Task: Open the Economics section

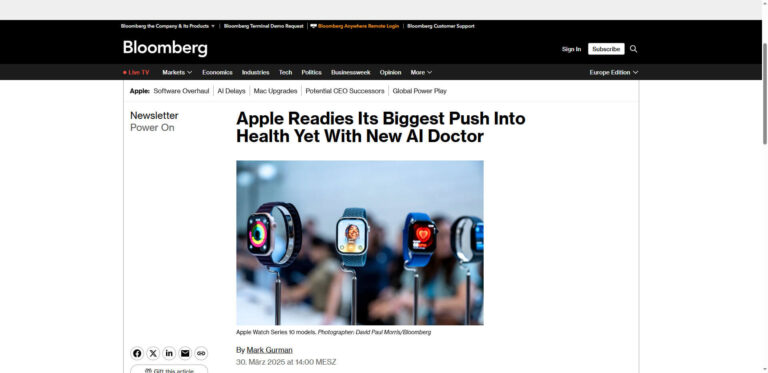Action: click(217, 72)
